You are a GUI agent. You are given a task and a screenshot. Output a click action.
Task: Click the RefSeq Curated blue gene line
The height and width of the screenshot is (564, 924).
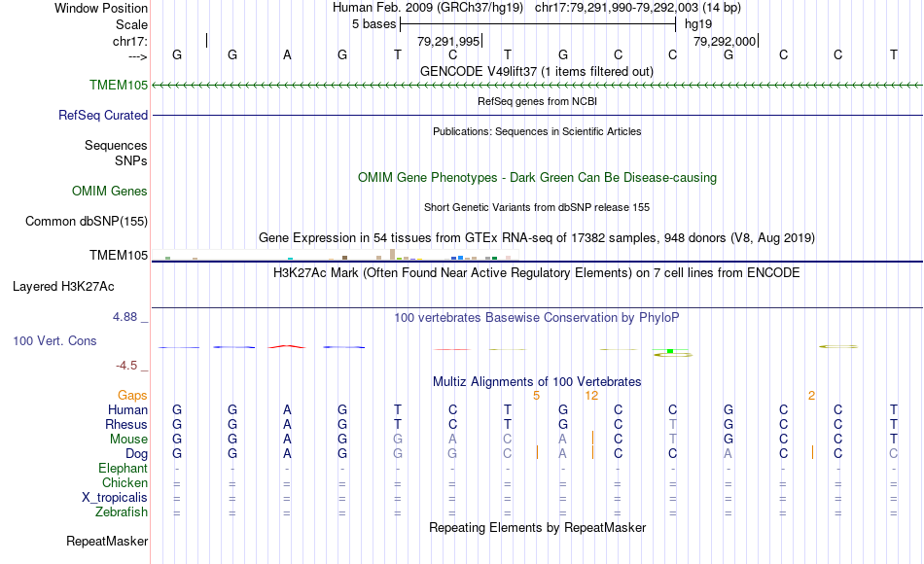[x=537, y=115]
